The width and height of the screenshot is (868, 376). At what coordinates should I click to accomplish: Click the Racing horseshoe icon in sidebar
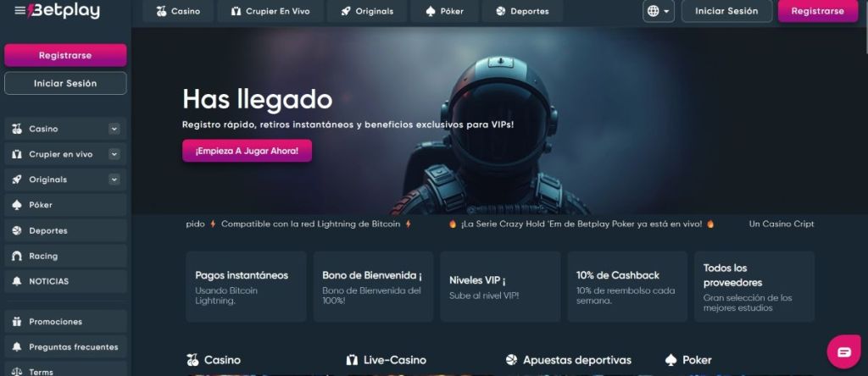point(17,256)
